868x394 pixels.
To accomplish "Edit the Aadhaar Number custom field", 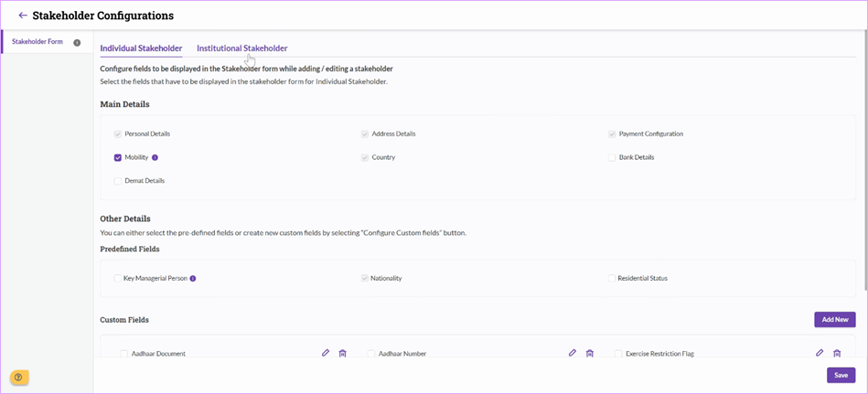I will [573, 353].
